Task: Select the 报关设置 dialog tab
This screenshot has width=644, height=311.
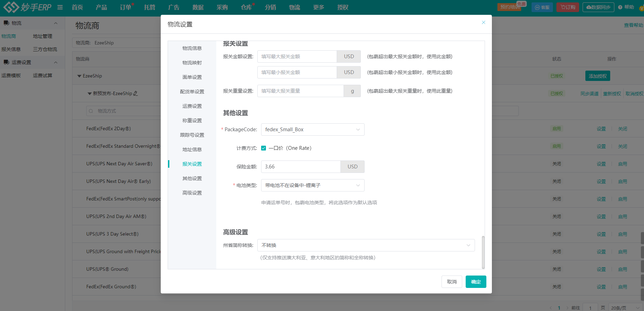Action: pos(192,164)
